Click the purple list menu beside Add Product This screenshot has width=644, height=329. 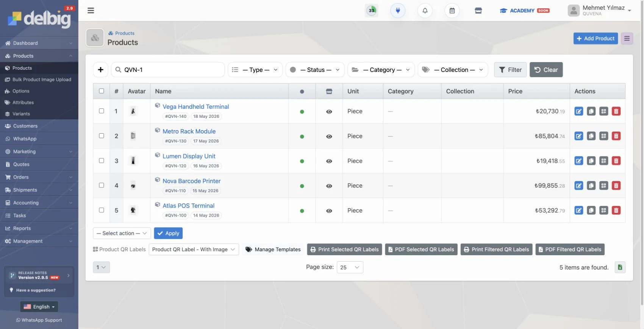(x=627, y=38)
